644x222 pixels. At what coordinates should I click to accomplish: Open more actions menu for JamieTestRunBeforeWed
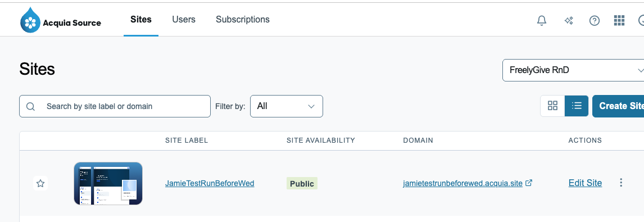pyautogui.click(x=621, y=183)
